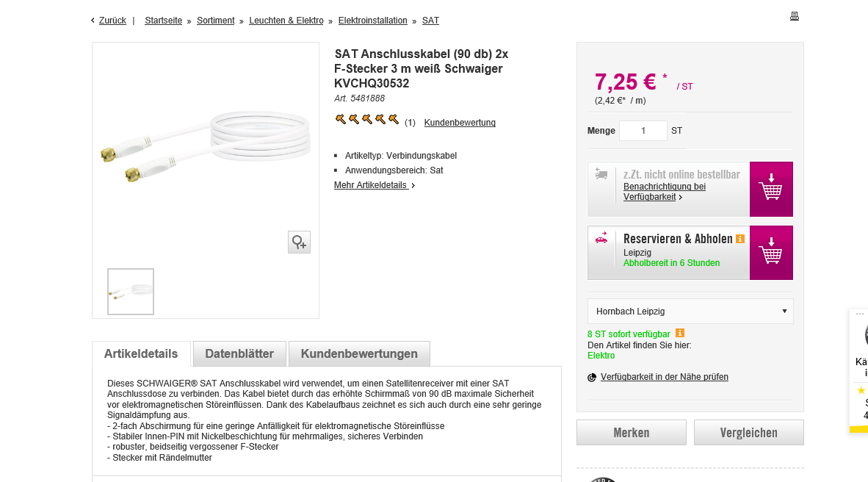Switch to the Datenblätter tab

(239, 353)
